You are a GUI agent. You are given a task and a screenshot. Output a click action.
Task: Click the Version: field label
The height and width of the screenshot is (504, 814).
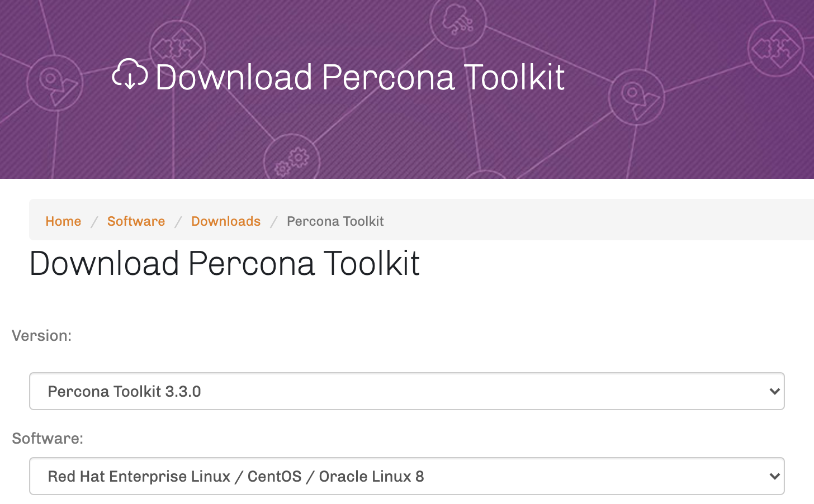point(42,336)
